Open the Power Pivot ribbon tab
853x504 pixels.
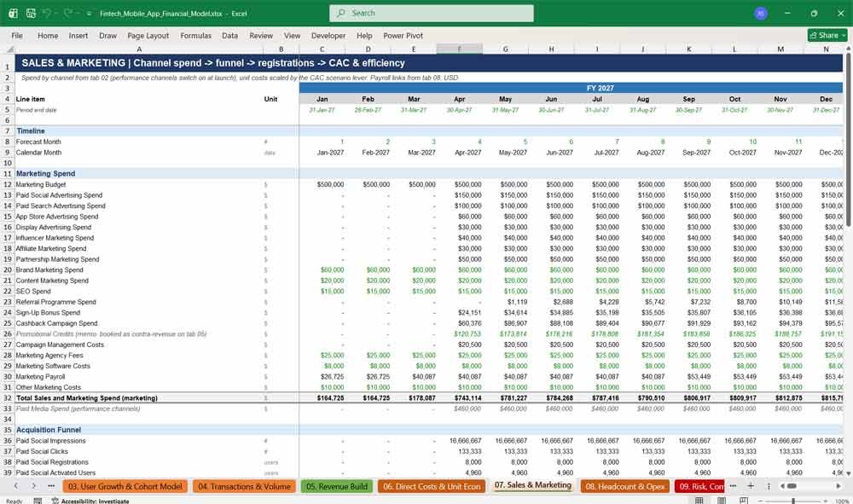click(x=403, y=35)
